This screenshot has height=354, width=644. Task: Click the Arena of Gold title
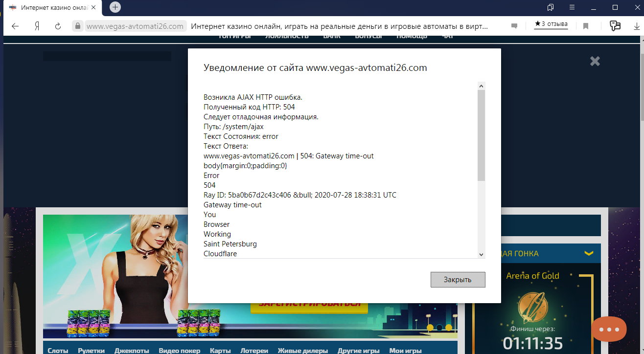click(533, 276)
